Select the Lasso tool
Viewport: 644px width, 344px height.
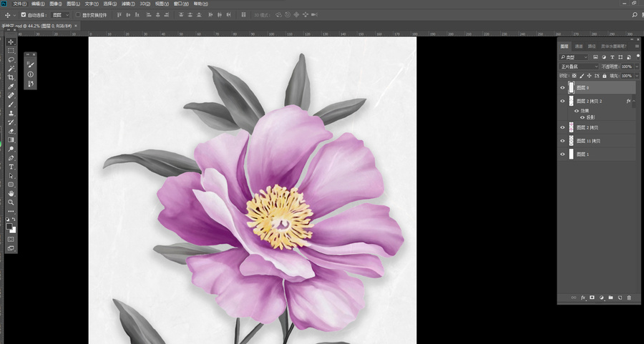[x=11, y=60]
